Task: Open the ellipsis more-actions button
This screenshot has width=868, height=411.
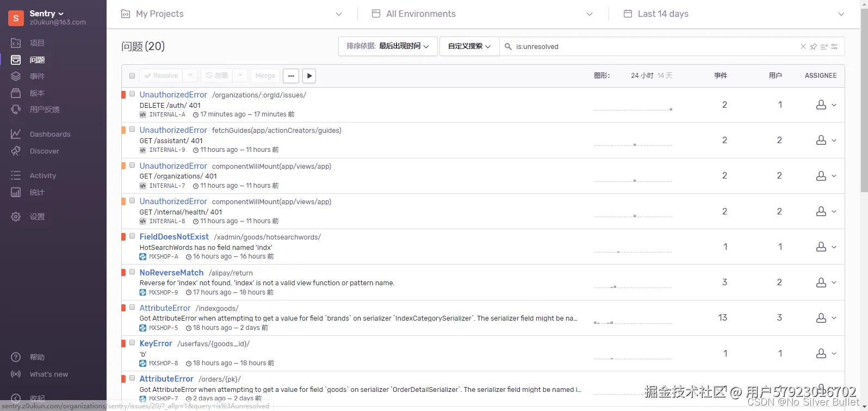Action: click(291, 76)
